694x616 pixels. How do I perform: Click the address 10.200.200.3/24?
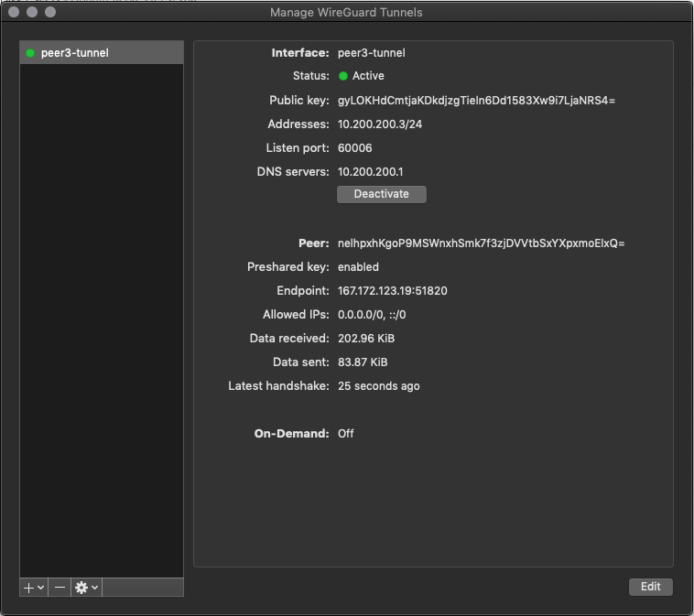(x=380, y=124)
